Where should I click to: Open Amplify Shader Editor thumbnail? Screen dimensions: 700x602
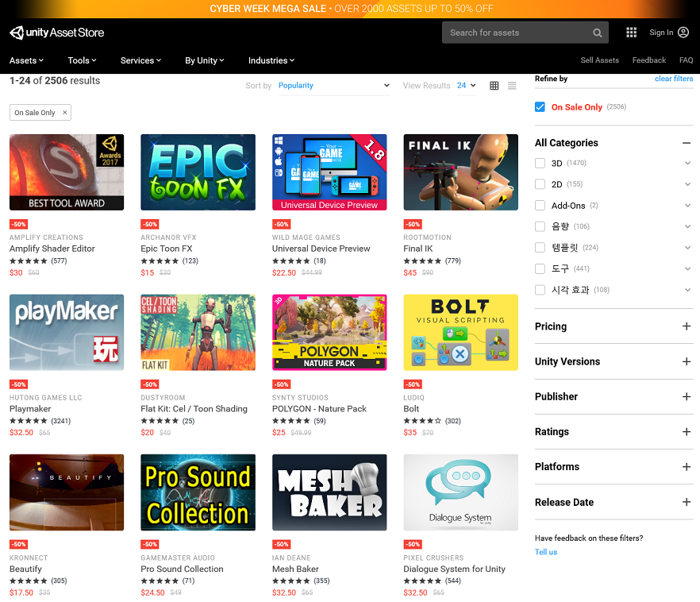click(x=67, y=172)
